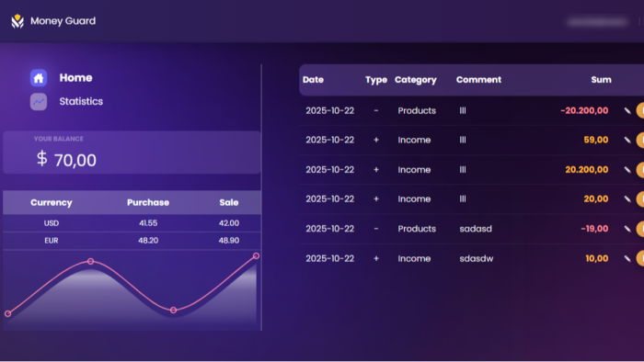Click the sdasdw comment cell

tap(477, 259)
